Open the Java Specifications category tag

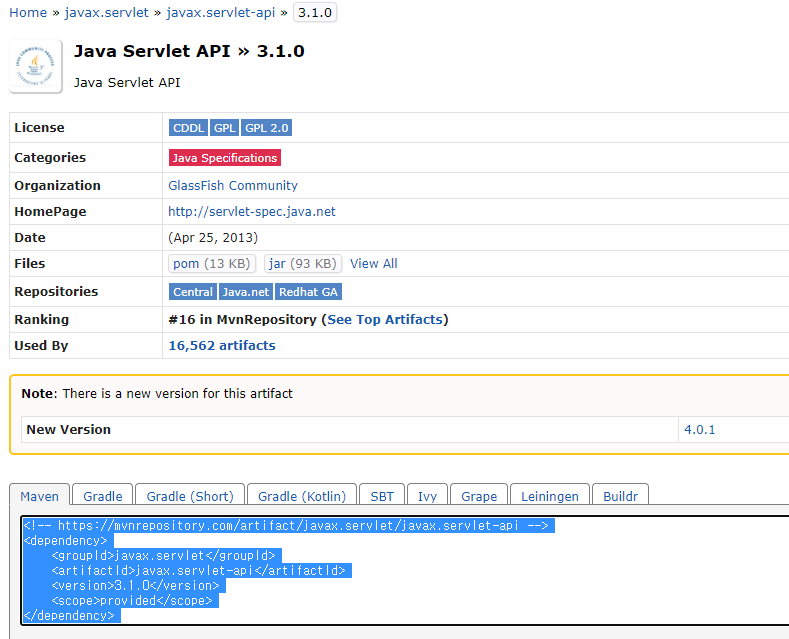coord(225,157)
